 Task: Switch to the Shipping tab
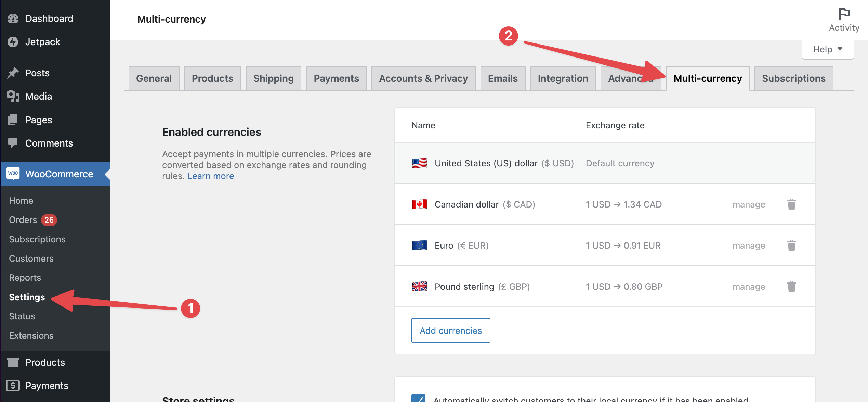coord(273,78)
